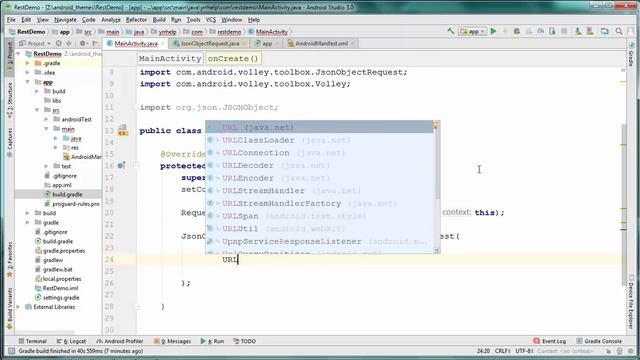Screen dimensions: 640x360
Task: Expand the androidTest folder node
Action: tap(46, 120)
